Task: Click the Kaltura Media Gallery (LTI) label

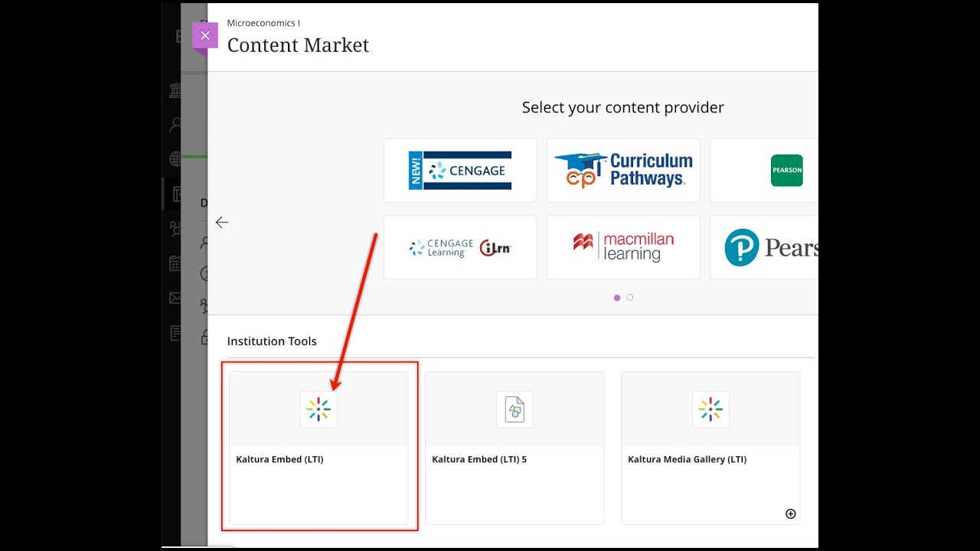Action: (x=687, y=460)
